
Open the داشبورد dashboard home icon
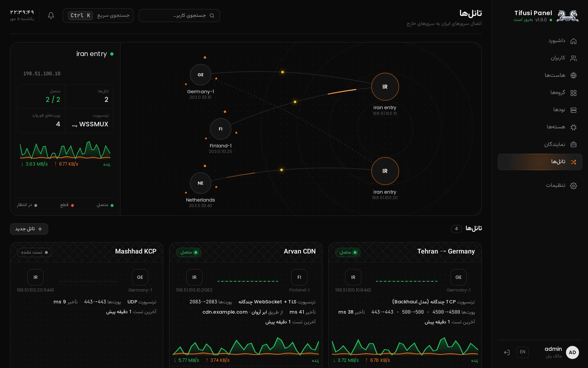click(x=574, y=41)
